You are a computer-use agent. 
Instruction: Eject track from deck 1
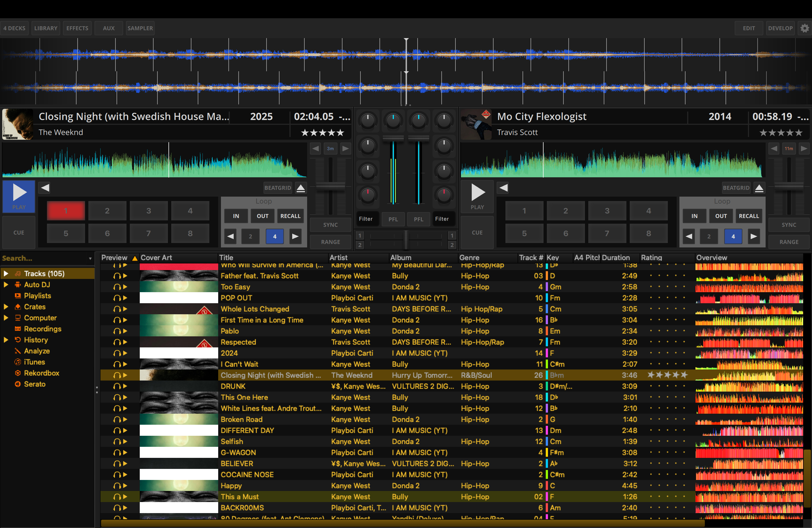point(300,188)
